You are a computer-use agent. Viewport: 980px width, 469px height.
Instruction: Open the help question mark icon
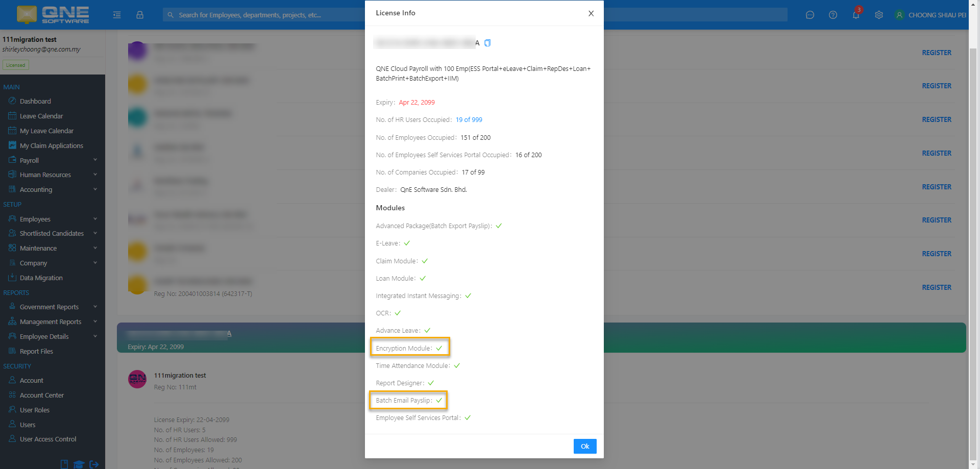tap(833, 15)
